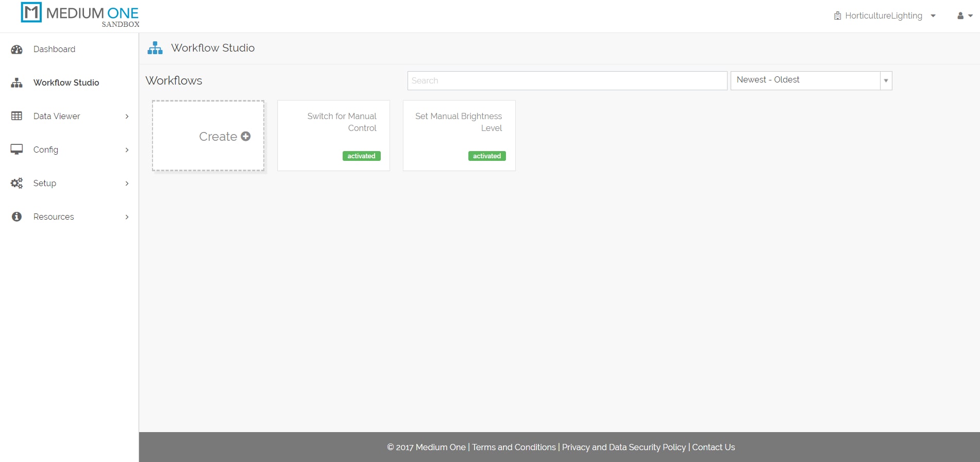980x462 pixels.
Task: Expand the Resources submenu chevron
Action: 127,217
